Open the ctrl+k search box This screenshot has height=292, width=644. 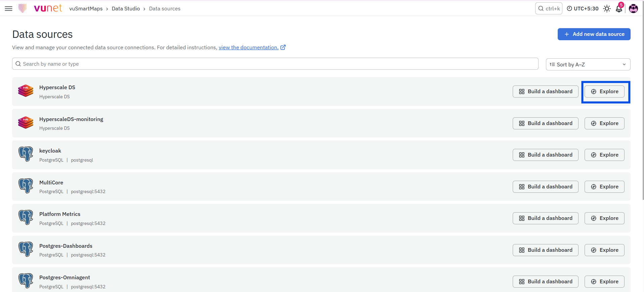click(x=549, y=8)
